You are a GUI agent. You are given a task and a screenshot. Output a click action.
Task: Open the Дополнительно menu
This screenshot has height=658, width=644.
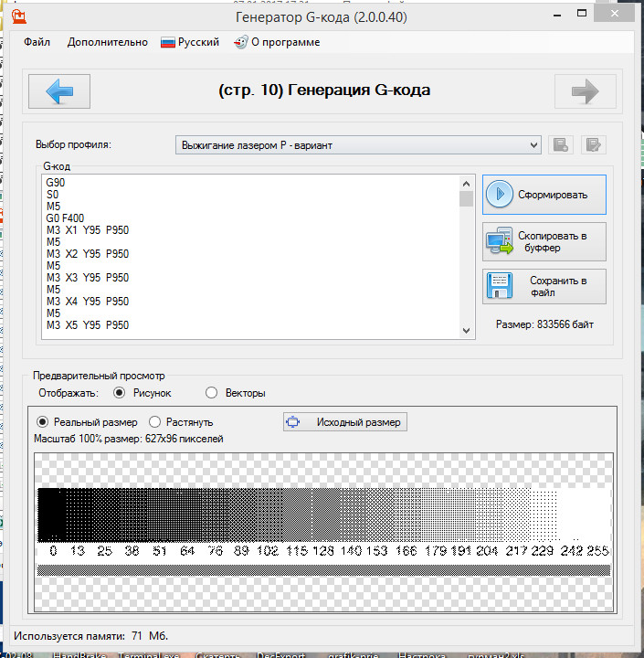point(108,42)
